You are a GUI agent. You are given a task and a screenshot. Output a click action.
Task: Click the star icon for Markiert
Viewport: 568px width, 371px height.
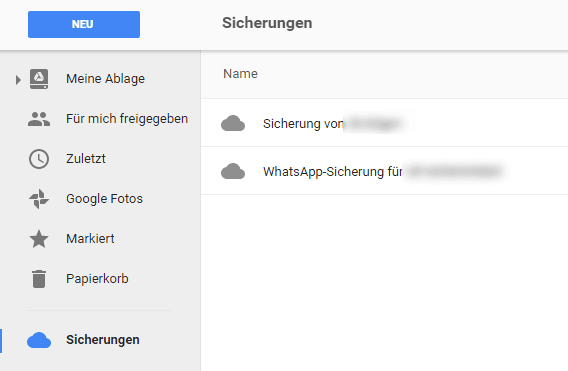click(x=39, y=239)
